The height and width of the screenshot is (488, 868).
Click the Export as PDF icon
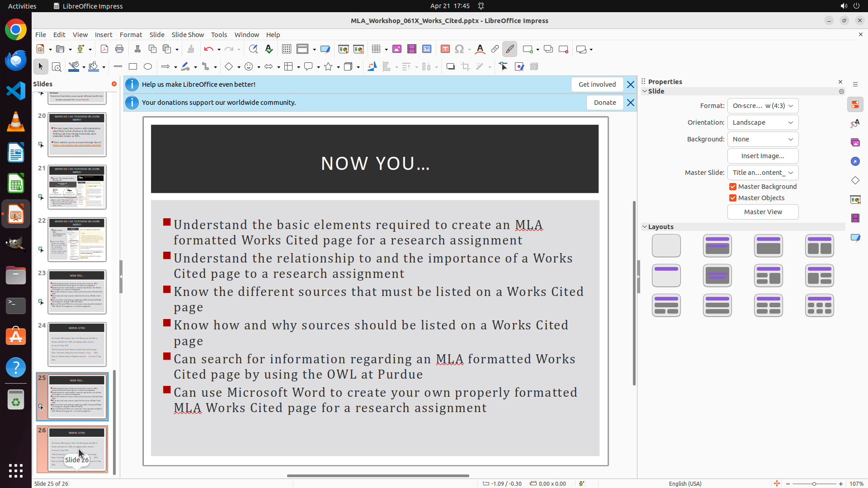(x=104, y=49)
